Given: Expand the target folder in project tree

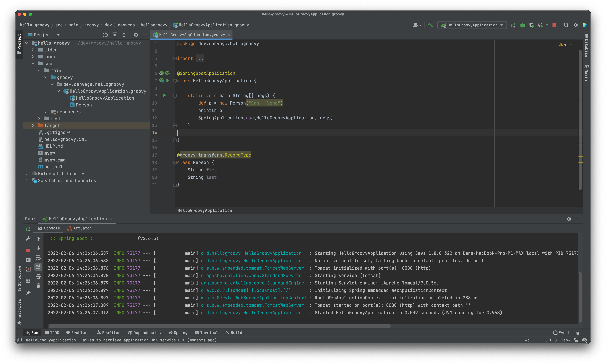Looking at the screenshot, I should (x=33, y=126).
